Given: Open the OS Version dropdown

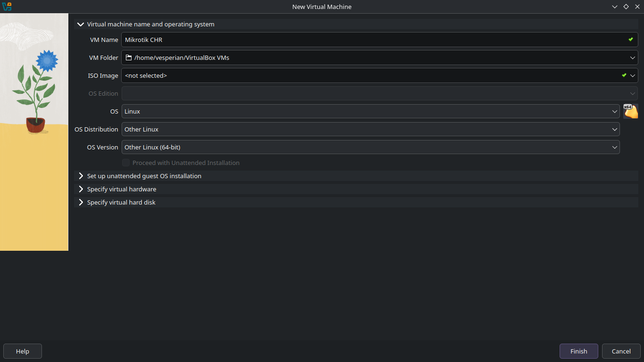Looking at the screenshot, I should (371, 147).
